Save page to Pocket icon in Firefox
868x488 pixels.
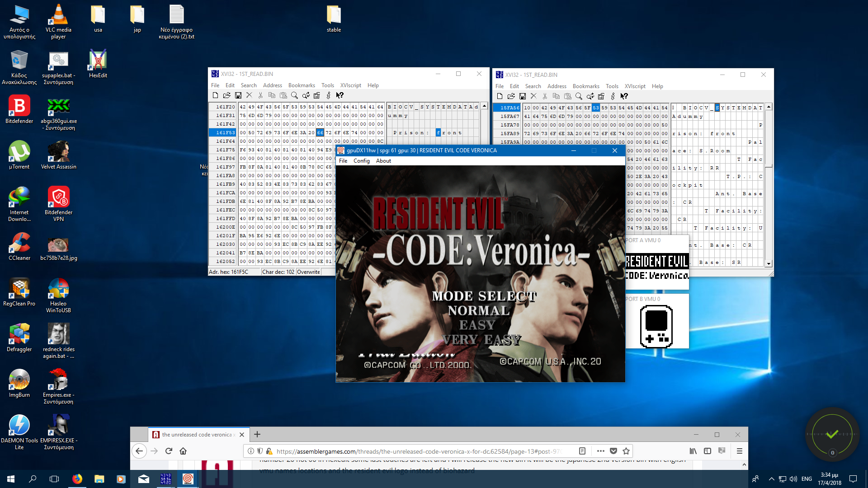613,451
